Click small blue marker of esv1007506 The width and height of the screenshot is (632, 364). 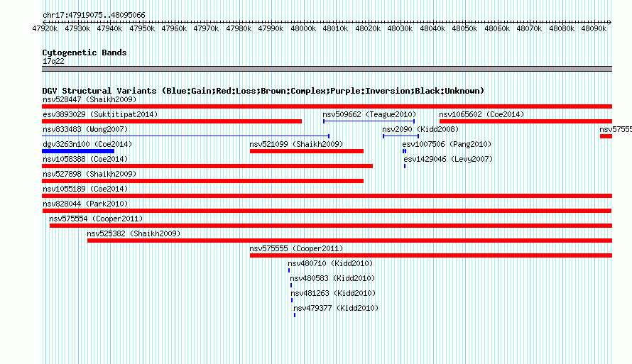[404, 151]
